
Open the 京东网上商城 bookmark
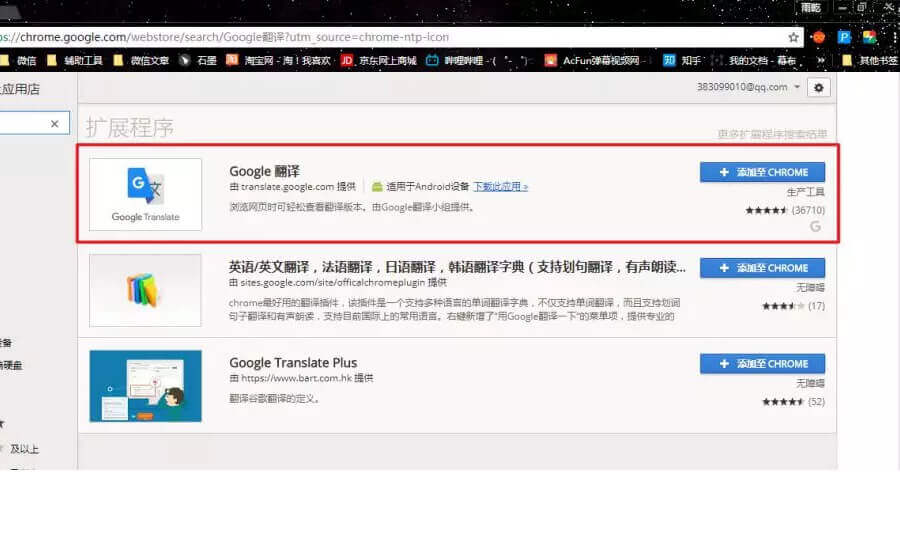coord(379,60)
